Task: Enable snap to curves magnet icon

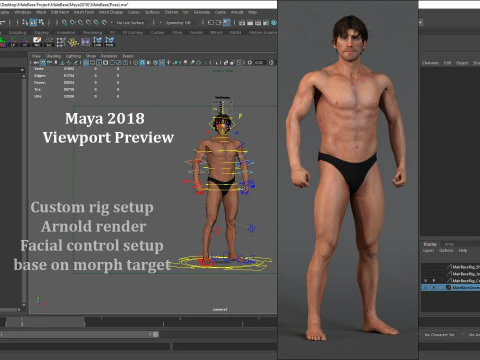Action: point(73,23)
